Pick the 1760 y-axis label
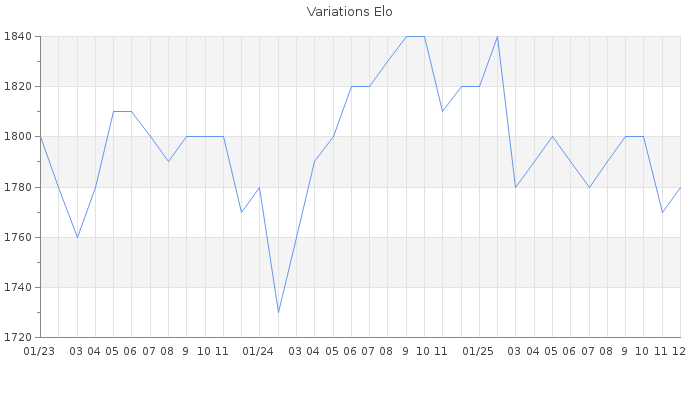The height and width of the screenshot is (400, 700). tap(17, 237)
